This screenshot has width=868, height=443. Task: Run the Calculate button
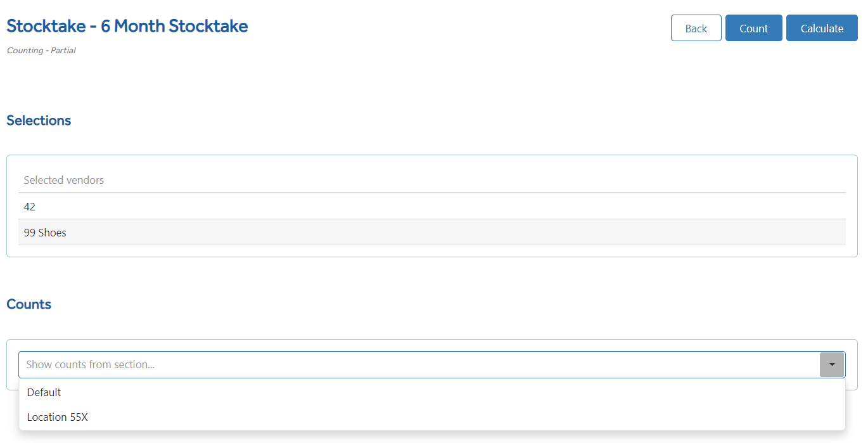822,28
